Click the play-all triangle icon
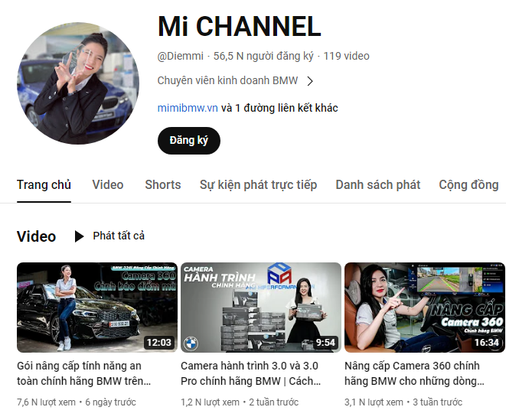This screenshot has height=420, width=506. click(79, 236)
